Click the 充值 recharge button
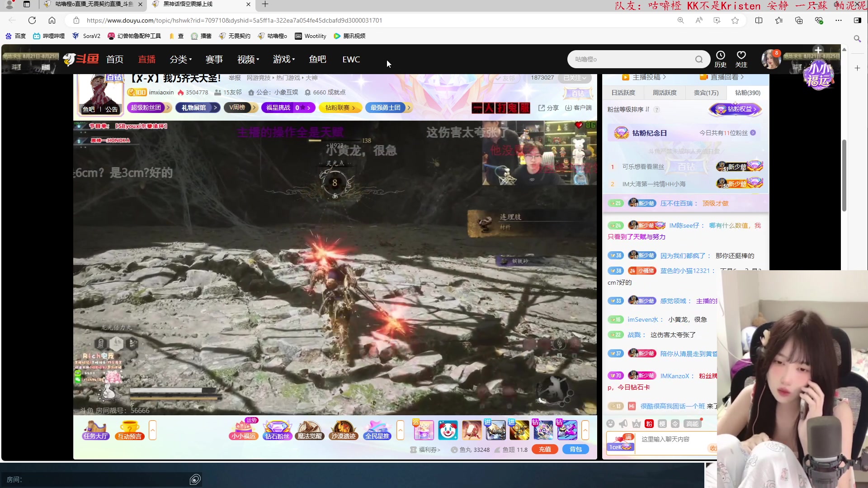The image size is (868, 488). point(545,449)
